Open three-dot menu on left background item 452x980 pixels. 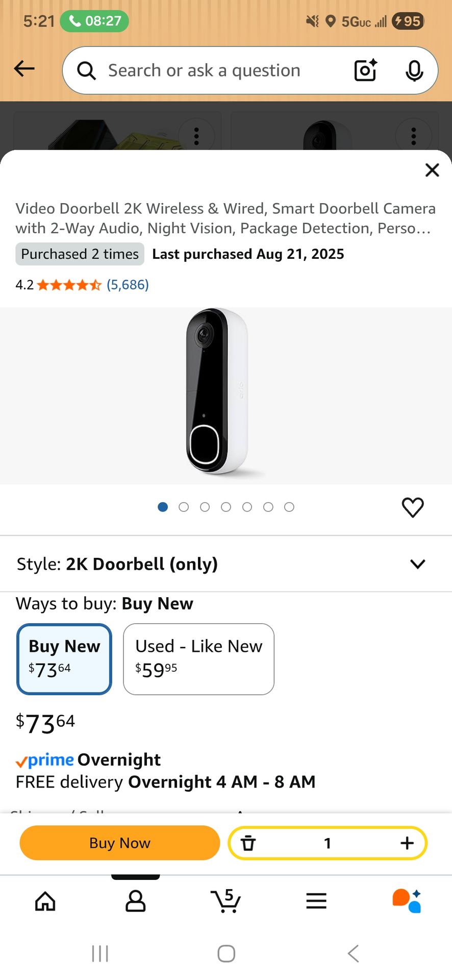point(196,136)
